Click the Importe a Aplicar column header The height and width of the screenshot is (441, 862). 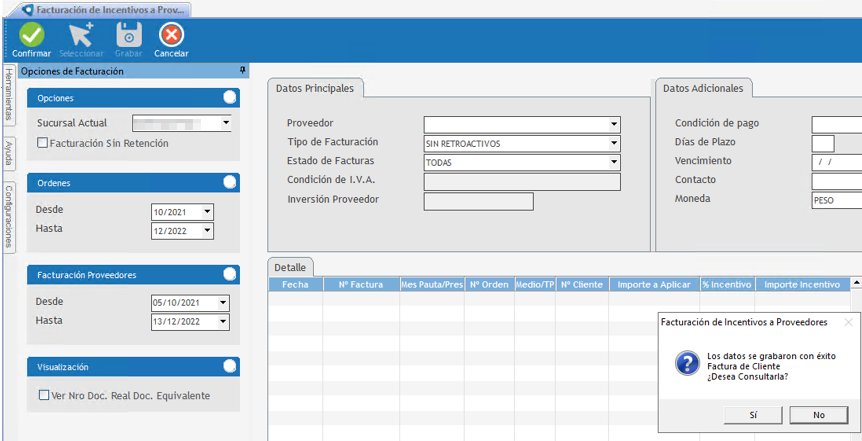point(654,284)
